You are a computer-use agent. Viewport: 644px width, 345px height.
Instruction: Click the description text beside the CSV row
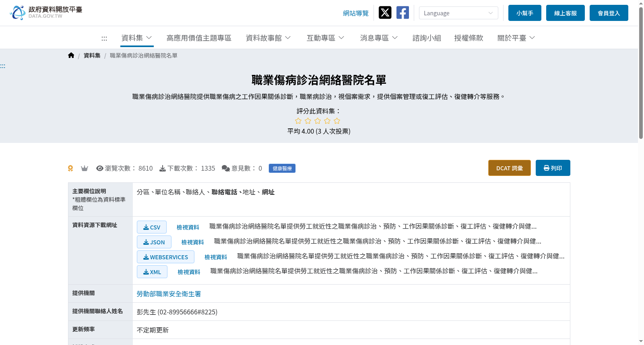click(x=373, y=226)
